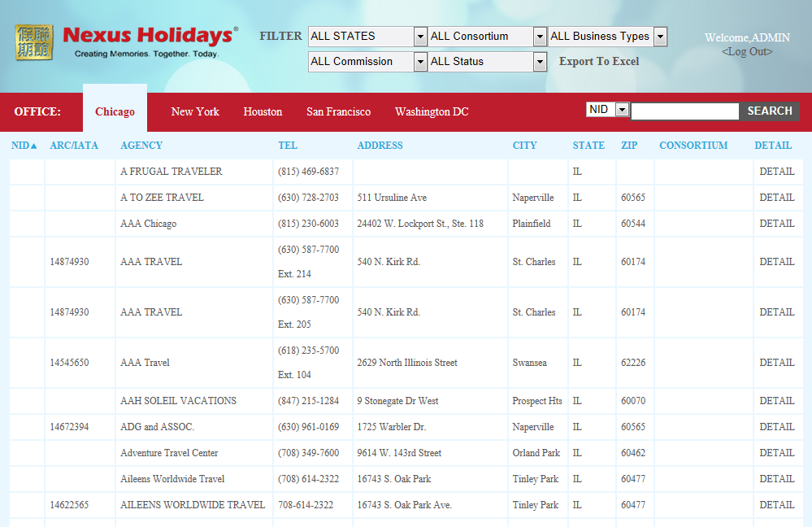
Task: Open DETAIL for AAA Travel in Swansea
Action: 777,363
